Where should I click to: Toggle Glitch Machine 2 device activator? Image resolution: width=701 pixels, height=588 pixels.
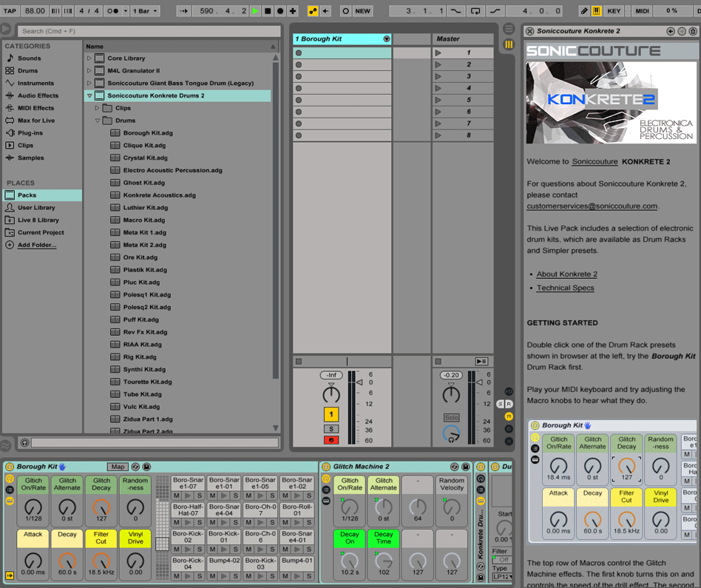pos(326,467)
